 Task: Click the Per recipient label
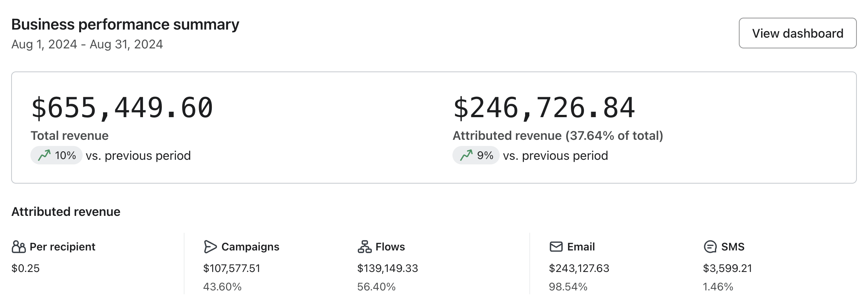coord(62,247)
